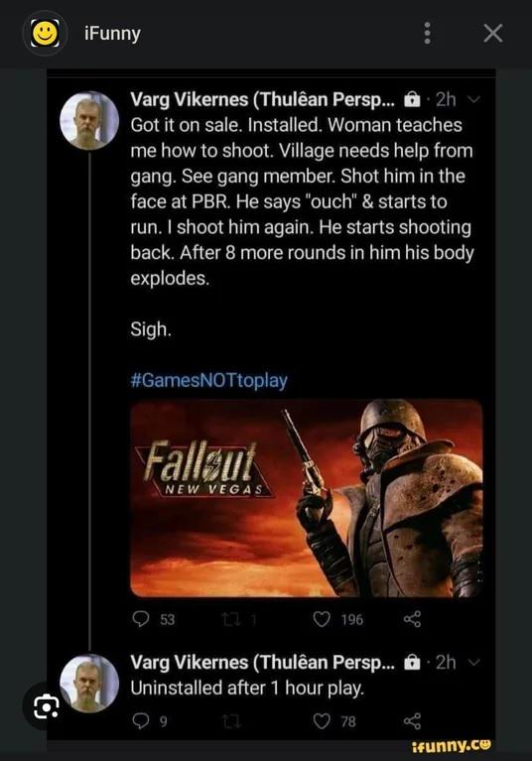The image size is (532, 761).
Task: Click the author name on the first tweet
Action: (x=263, y=99)
